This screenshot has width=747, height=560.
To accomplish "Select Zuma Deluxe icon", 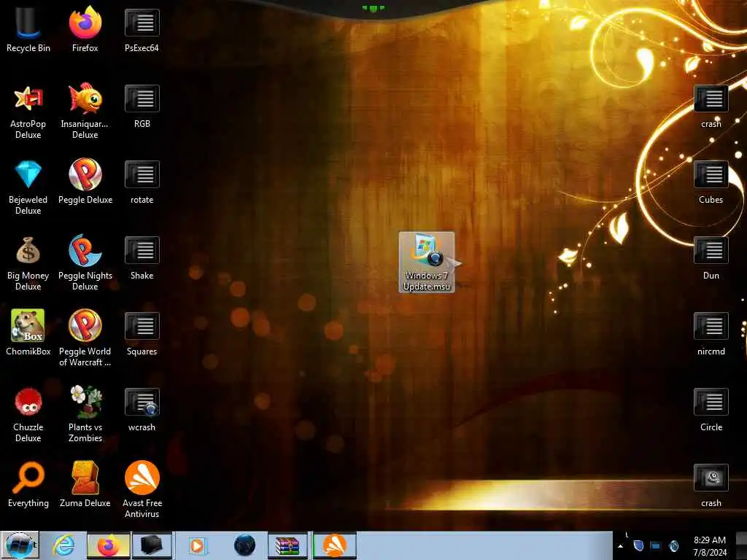I will tap(85, 484).
